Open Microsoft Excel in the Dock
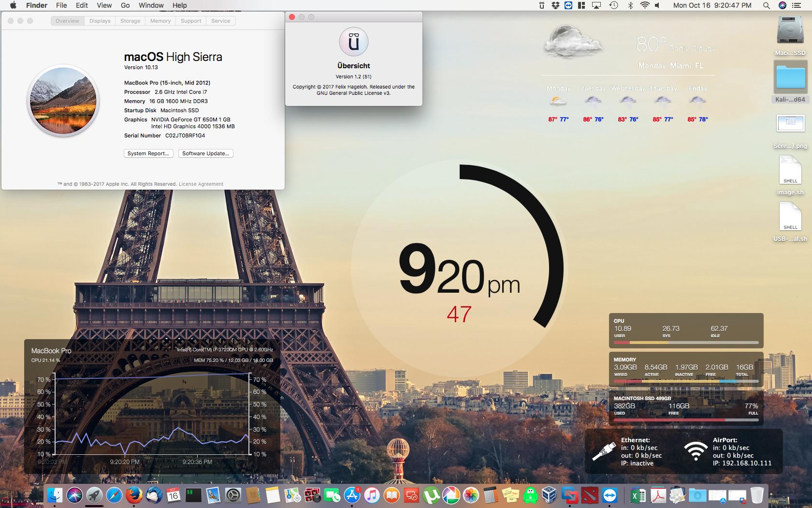The width and height of the screenshot is (812, 508). [638, 495]
